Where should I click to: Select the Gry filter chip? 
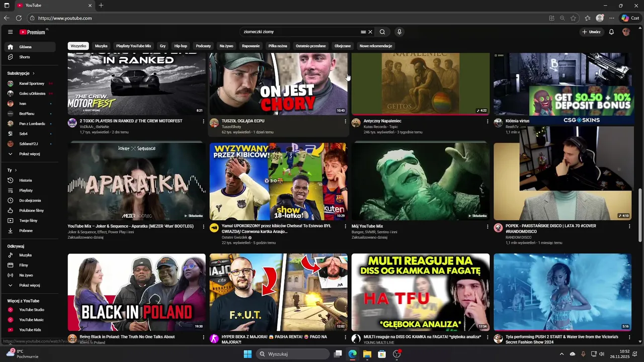[x=163, y=46]
